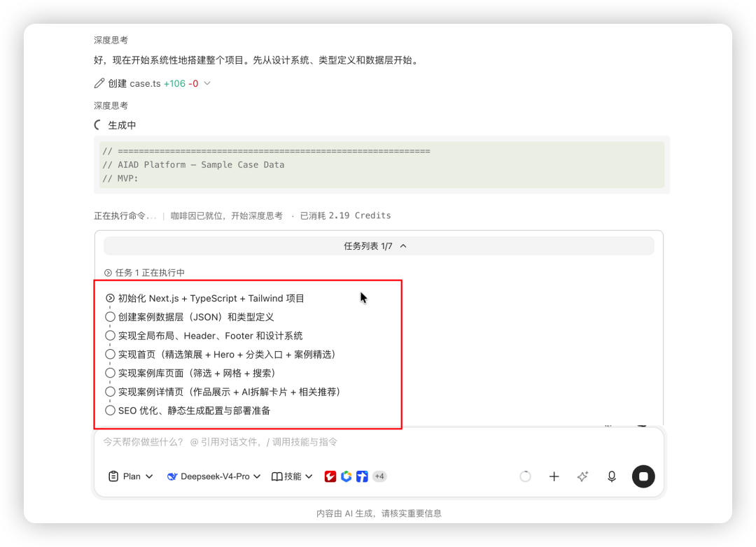Click the 创建案例数据层（JSON）和类型定义 text
This screenshot has width=756, height=547.
coord(196,317)
